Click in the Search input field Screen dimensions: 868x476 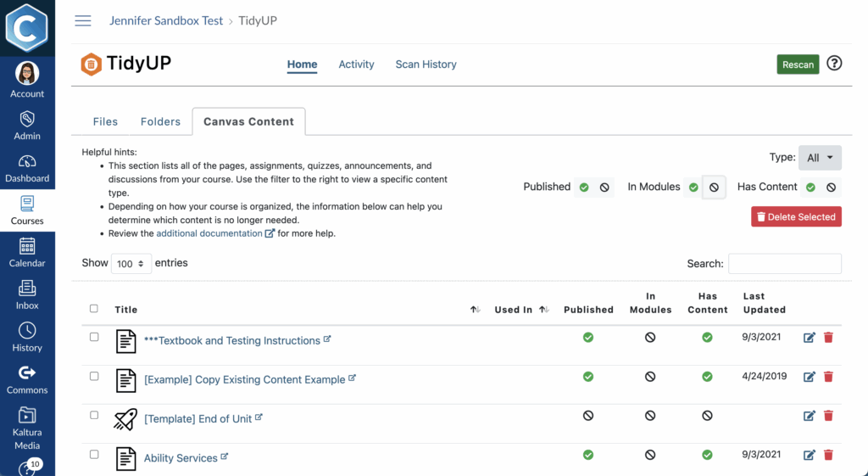[x=784, y=264]
